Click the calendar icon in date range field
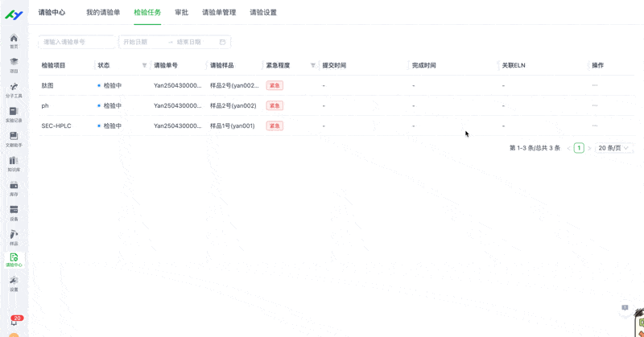The image size is (644, 337). pyautogui.click(x=223, y=42)
